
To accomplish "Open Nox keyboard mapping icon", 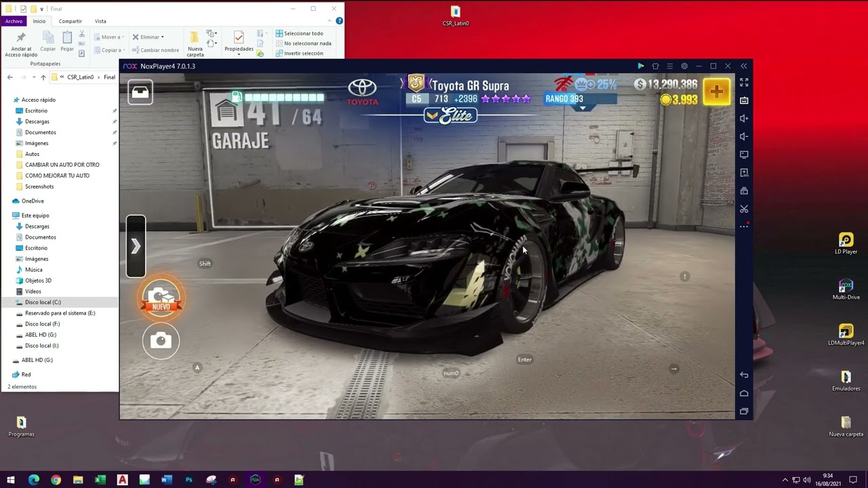I will (x=744, y=100).
